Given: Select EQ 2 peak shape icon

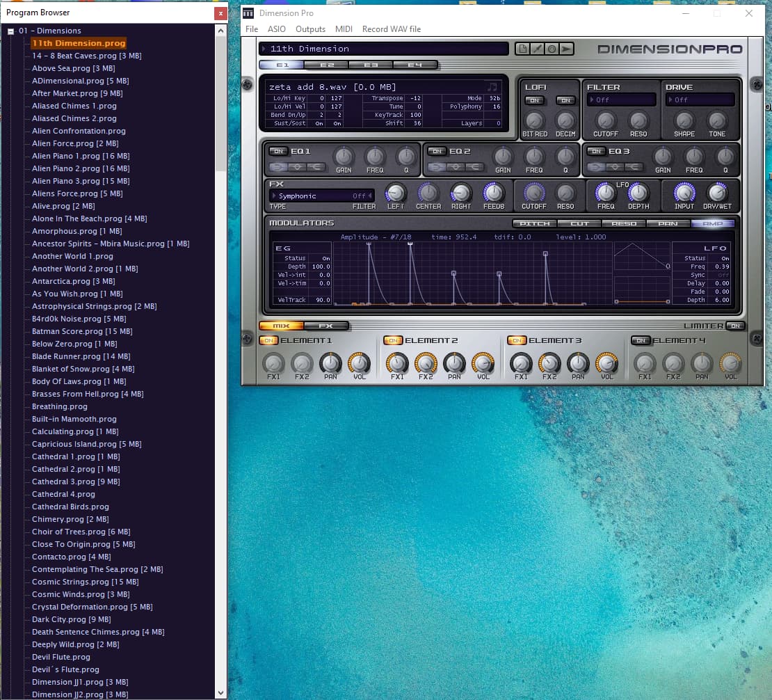Looking at the screenshot, I should tap(456, 167).
